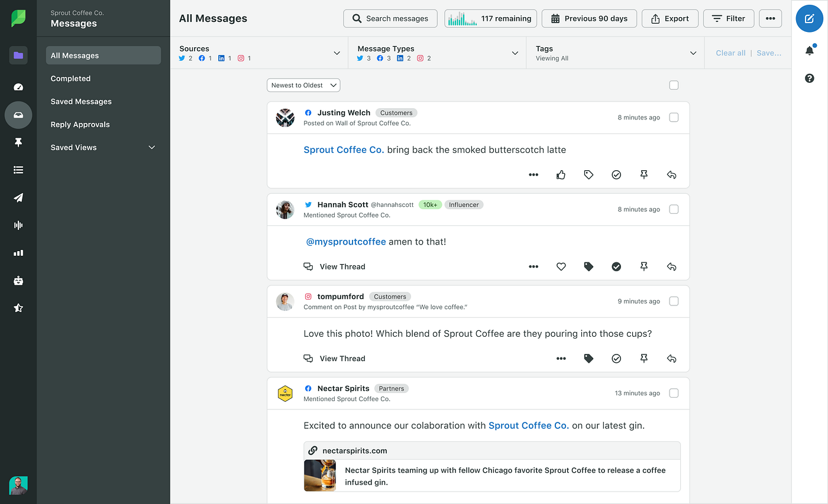The width and height of the screenshot is (828, 504).
Task: Click the @mysproutcoffee mention link
Action: tap(346, 242)
